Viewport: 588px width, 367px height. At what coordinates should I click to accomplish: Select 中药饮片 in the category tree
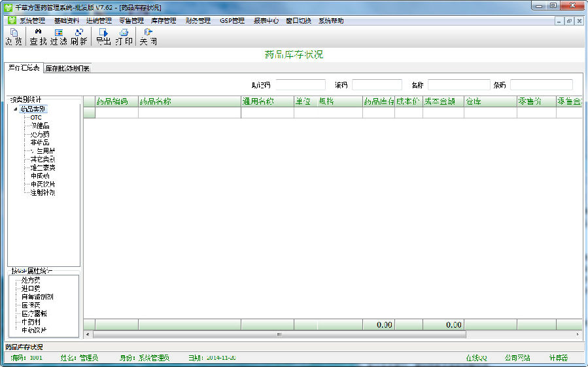pyautogui.click(x=43, y=184)
